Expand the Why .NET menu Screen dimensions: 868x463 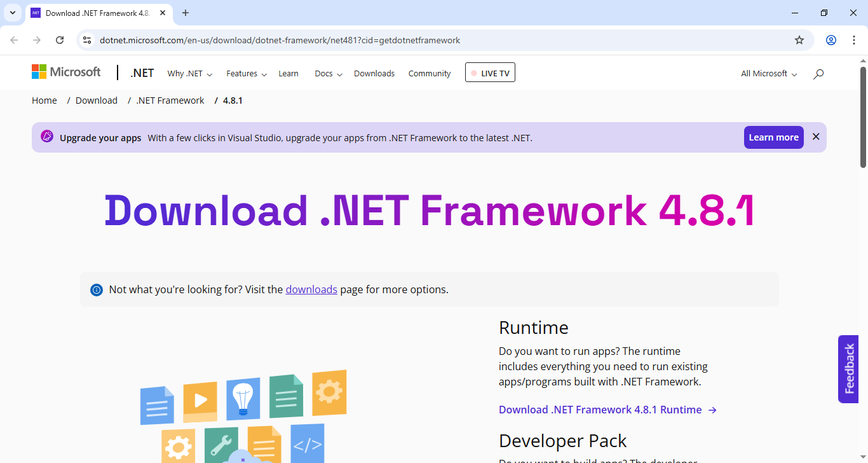pos(189,74)
